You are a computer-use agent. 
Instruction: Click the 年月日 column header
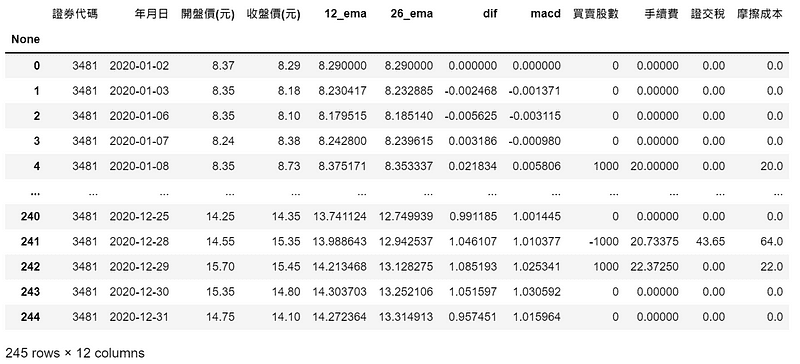coord(152,14)
